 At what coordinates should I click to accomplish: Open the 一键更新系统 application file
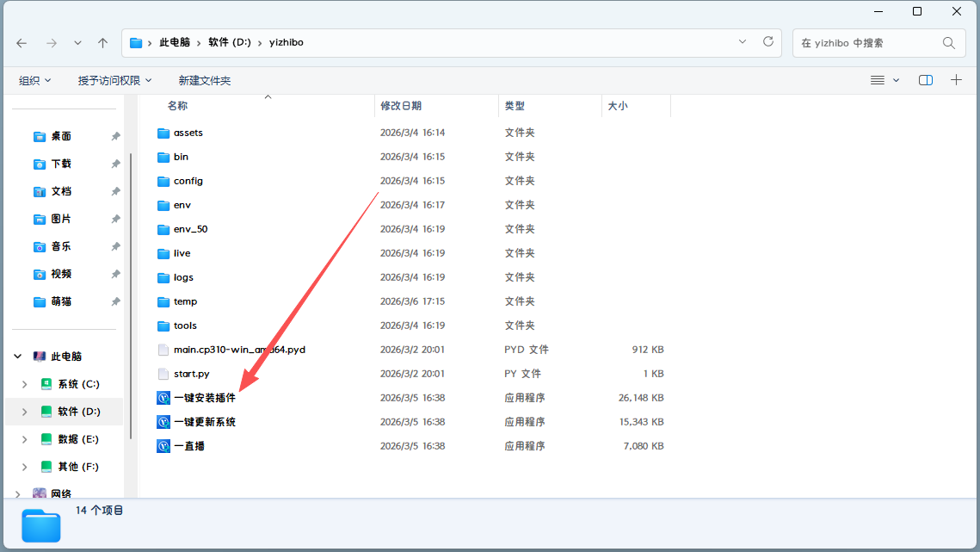pyautogui.click(x=204, y=422)
